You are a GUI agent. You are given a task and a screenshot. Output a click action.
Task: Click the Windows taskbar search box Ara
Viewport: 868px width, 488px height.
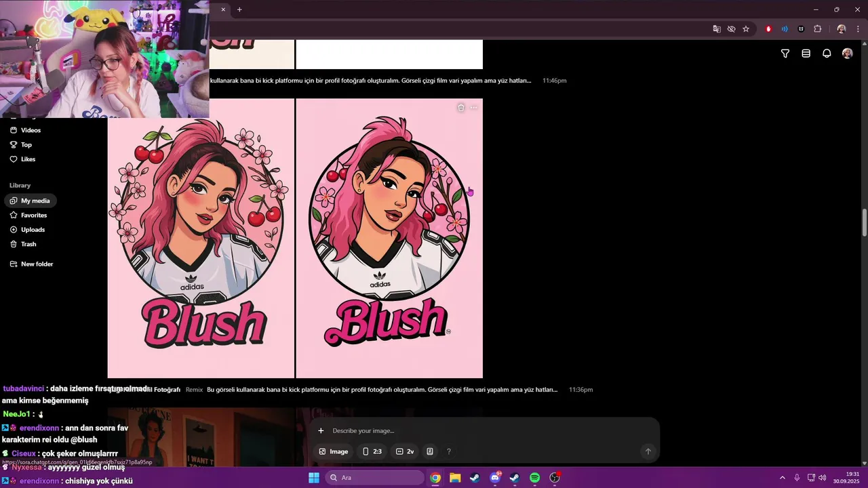coord(375,478)
